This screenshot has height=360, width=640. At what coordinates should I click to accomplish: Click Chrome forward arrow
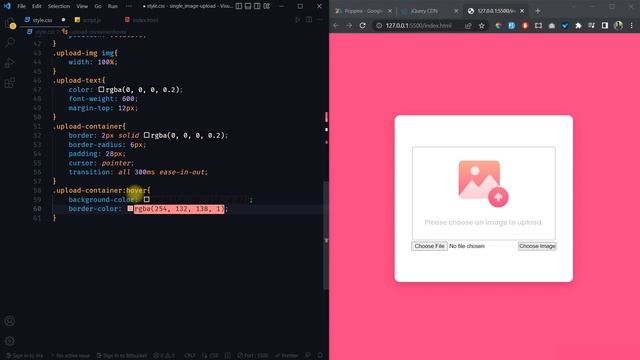pyautogui.click(x=349, y=25)
